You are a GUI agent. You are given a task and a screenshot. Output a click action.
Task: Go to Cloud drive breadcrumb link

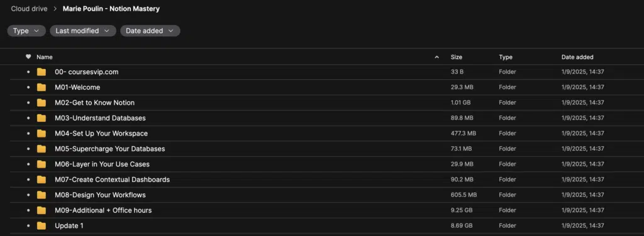click(29, 9)
